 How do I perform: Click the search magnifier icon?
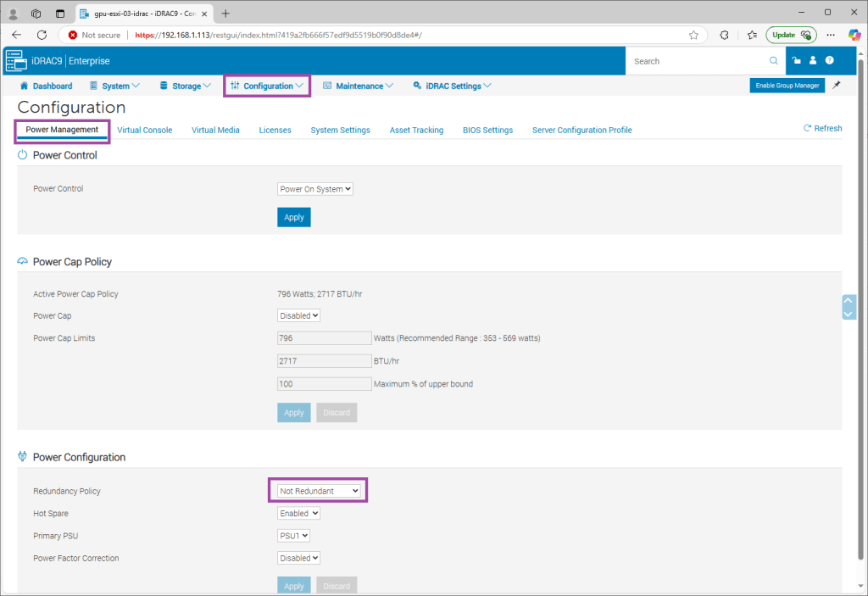click(x=773, y=61)
